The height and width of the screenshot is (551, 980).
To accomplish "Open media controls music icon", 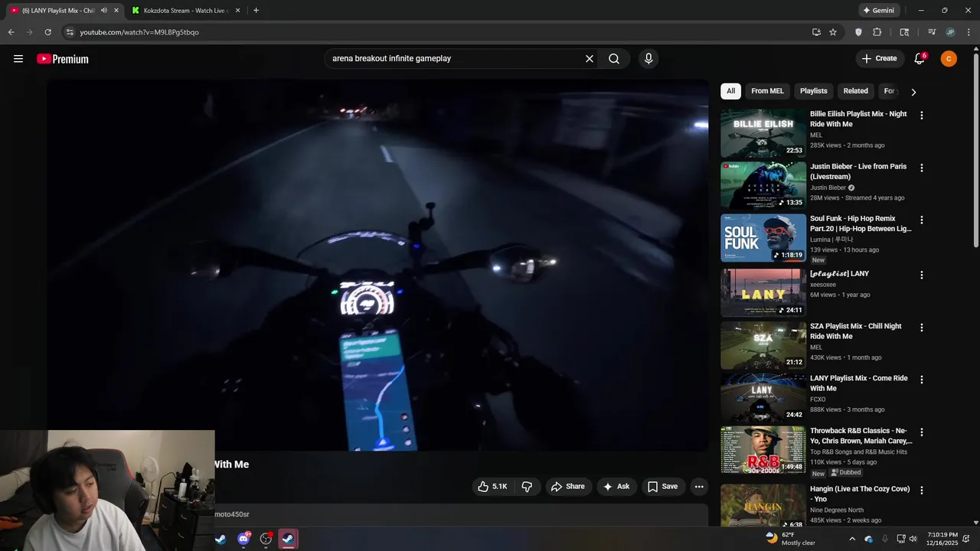I will point(932,32).
